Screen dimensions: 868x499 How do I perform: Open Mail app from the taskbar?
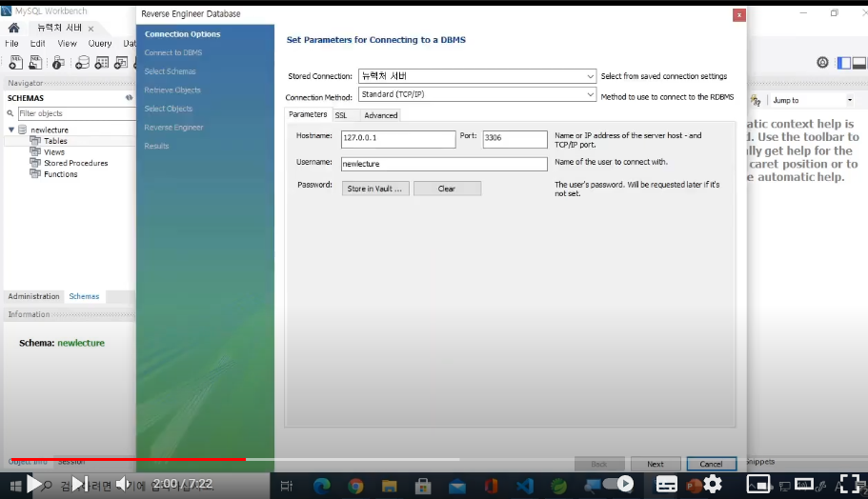[x=457, y=487]
